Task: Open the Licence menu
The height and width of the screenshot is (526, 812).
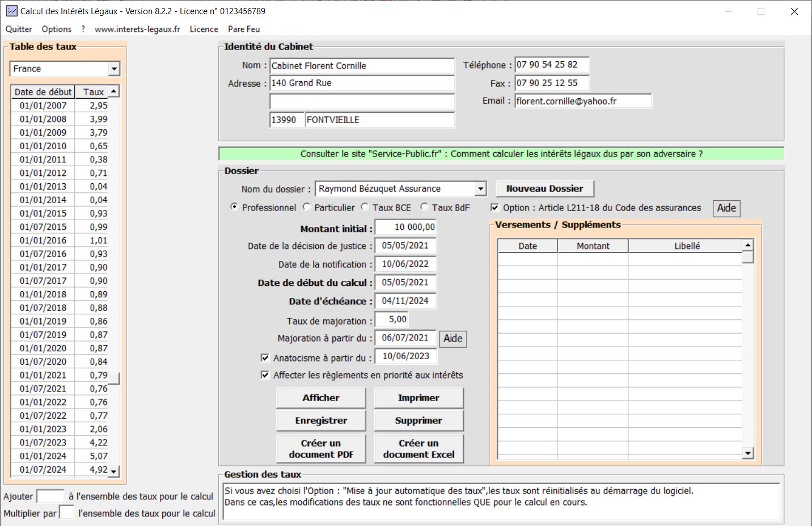Action: click(x=204, y=29)
